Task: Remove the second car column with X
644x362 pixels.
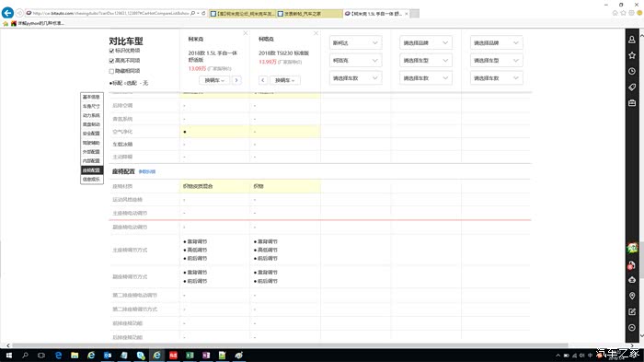Action: click(316, 33)
